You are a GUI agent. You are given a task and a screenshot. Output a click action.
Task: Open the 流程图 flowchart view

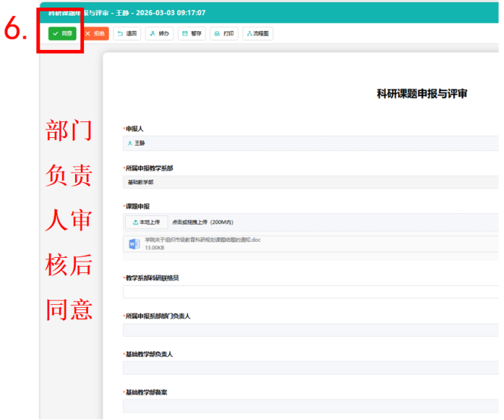pos(225,34)
